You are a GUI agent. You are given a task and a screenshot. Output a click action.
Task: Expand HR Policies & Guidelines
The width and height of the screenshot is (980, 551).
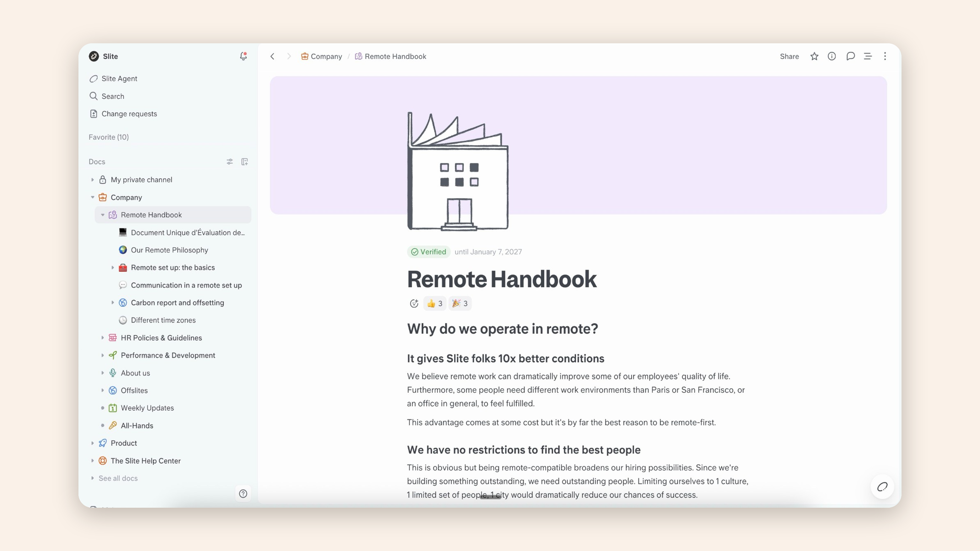[103, 338]
